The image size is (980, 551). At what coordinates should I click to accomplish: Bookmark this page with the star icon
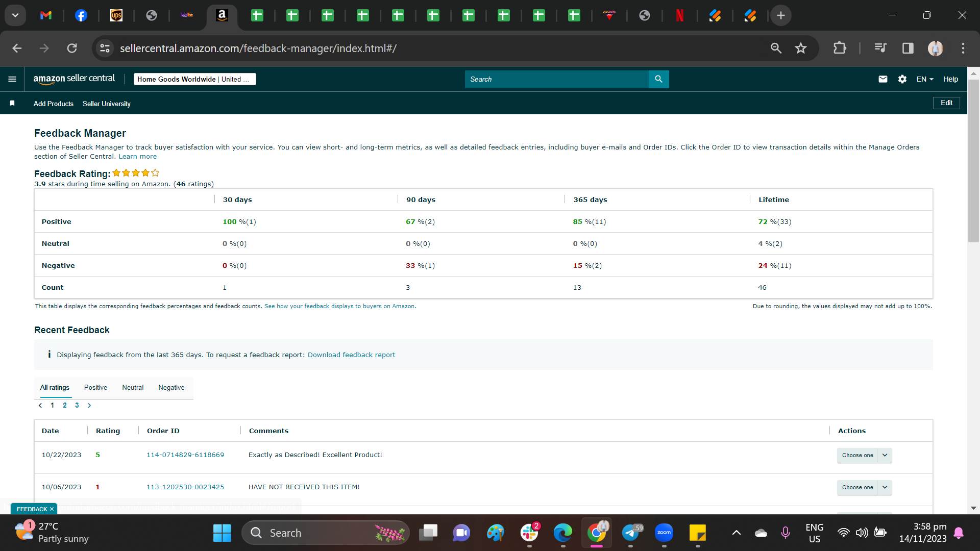[x=800, y=48]
